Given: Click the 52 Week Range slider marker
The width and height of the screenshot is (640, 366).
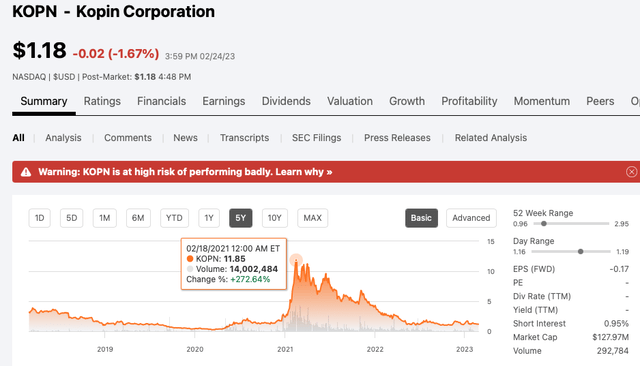Looking at the screenshot, I should (x=544, y=224).
